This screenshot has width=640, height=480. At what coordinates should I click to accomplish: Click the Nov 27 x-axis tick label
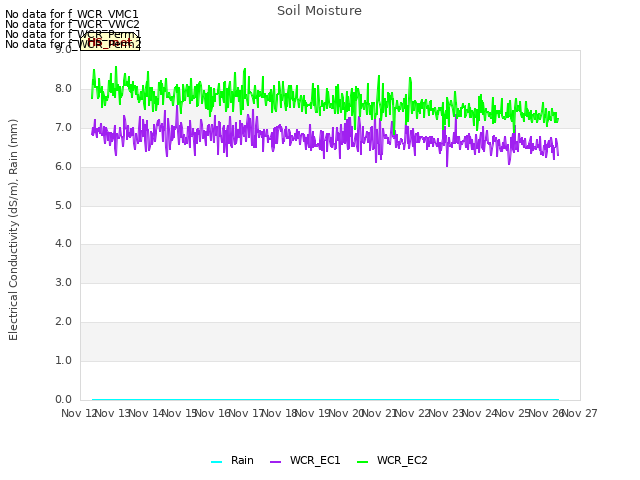point(580,413)
